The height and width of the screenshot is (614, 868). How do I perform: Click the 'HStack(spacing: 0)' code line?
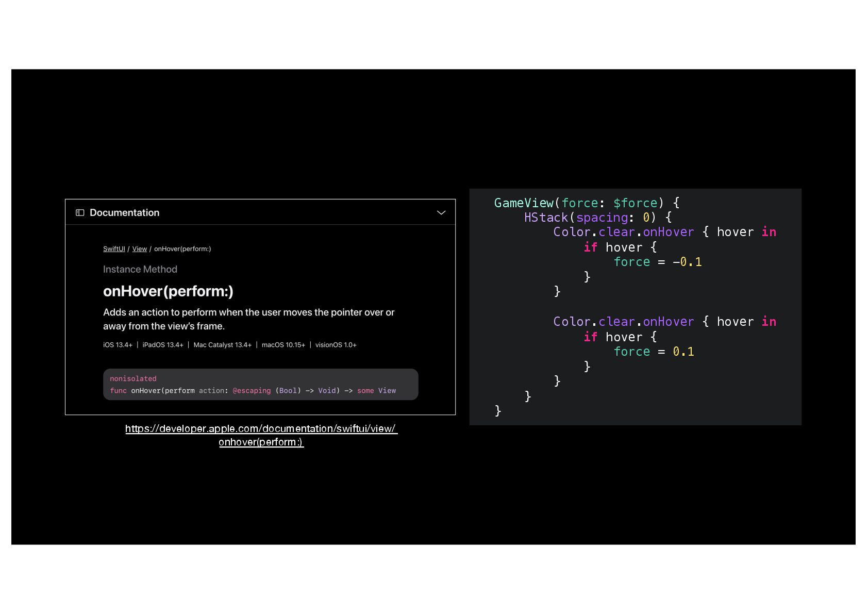tap(598, 218)
